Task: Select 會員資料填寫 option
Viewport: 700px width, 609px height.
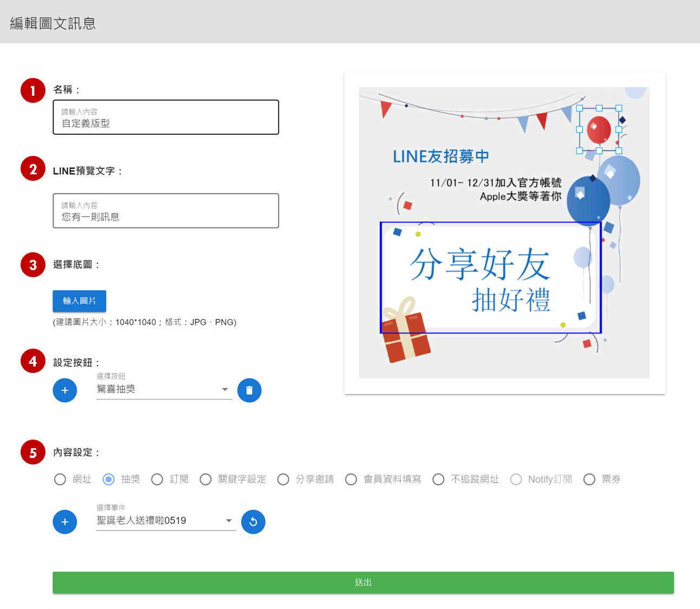Action: coord(351,479)
